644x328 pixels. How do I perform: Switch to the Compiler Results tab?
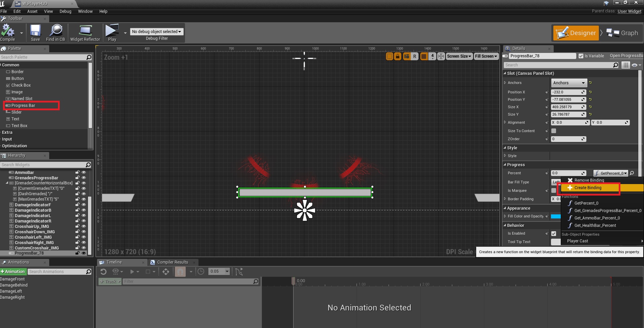(x=172, y=262)
